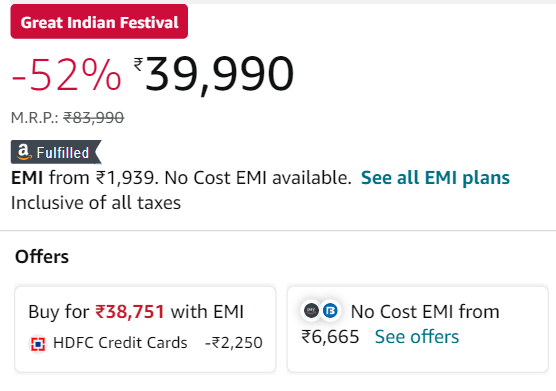Click the HDFC bank logo icon
Image resolution: width=556 pixels, height=391 pixels.
38,343
